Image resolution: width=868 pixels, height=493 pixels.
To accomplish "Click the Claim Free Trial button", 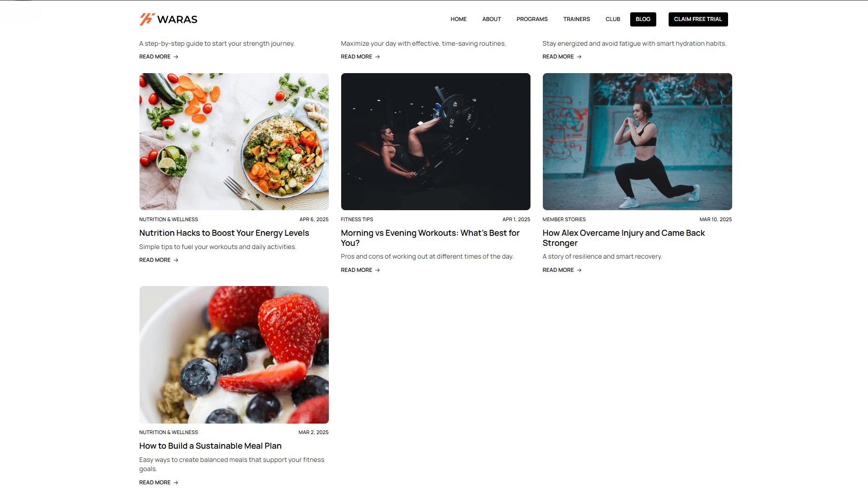I will pos(698,19).
